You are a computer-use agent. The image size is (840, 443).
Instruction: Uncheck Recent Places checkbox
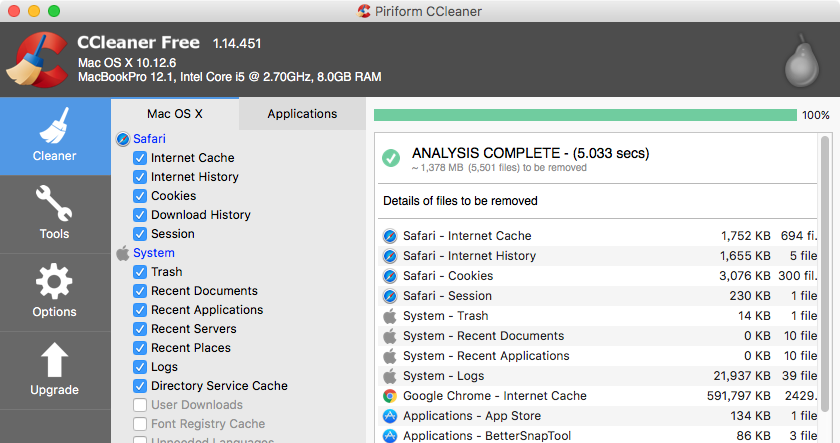point(140,348)
